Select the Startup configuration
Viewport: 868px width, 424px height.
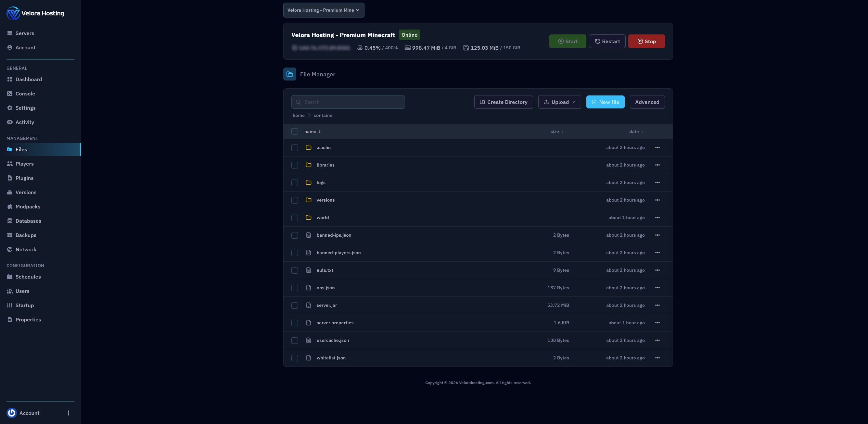[x=25, y=305]
